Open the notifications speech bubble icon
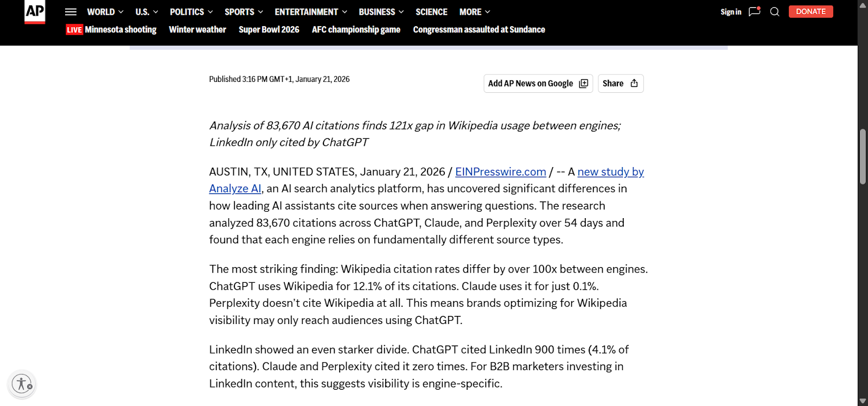This screenshot has width=868, height=406. coord(755,11)
